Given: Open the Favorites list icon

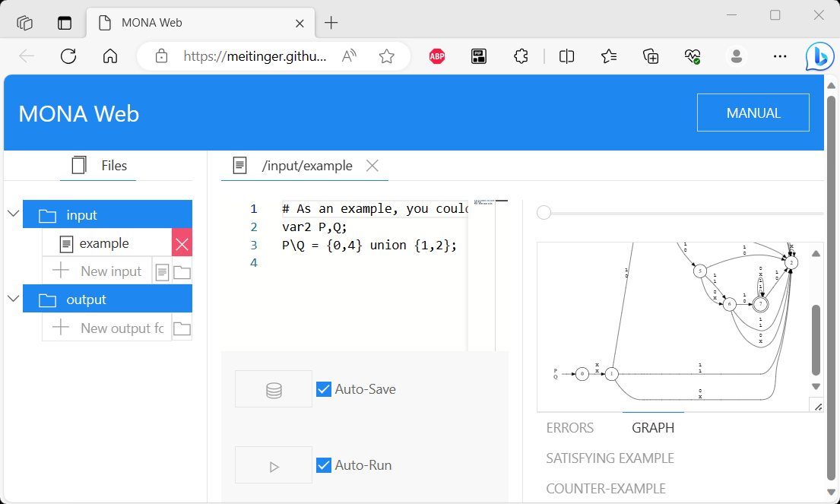Looking at the screenshot, I should (609, 55).
